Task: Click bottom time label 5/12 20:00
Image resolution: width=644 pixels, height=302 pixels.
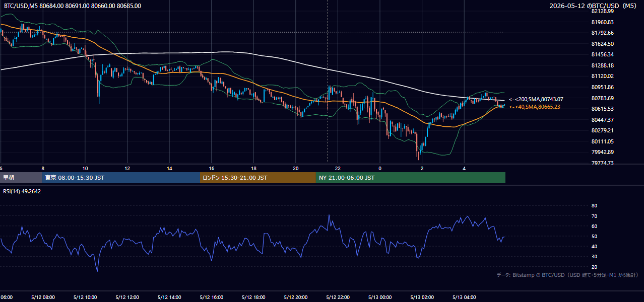Action: pyautogui.click(x=296, y=297)
